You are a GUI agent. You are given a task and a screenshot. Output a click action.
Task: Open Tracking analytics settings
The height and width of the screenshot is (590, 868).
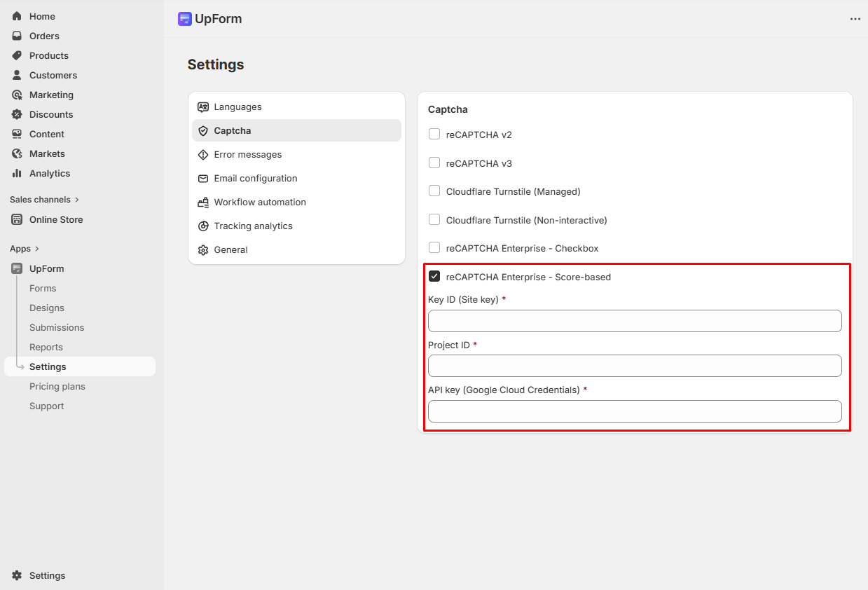coord(296,226)
